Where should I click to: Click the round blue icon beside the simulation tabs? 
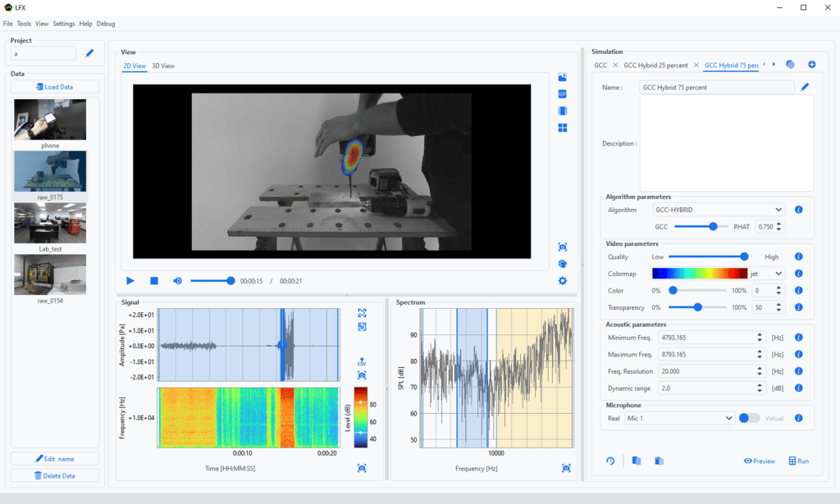(x=790, y=65)
